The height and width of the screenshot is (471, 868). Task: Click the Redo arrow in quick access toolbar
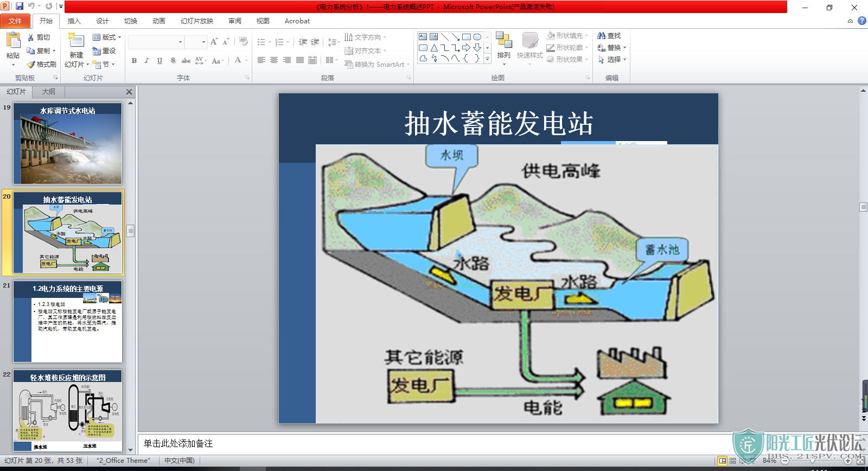pos(49,6)
